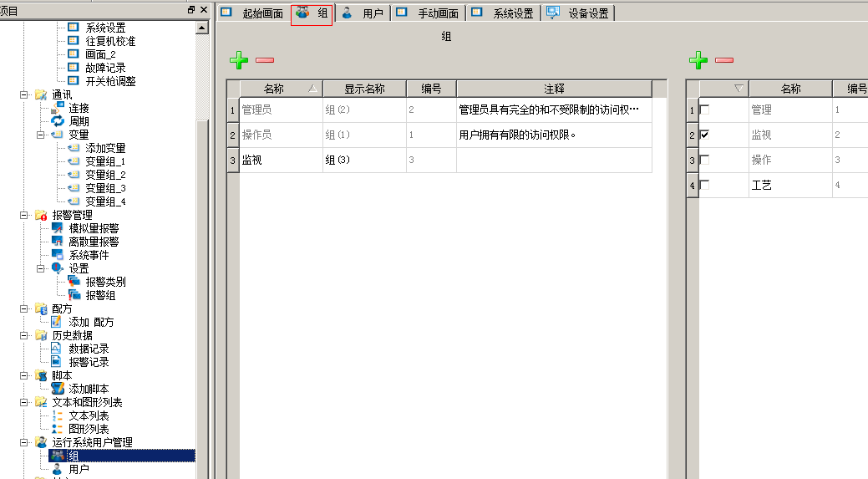
Task: Collapse the 变量 tree node
Action: pos(40,135)
